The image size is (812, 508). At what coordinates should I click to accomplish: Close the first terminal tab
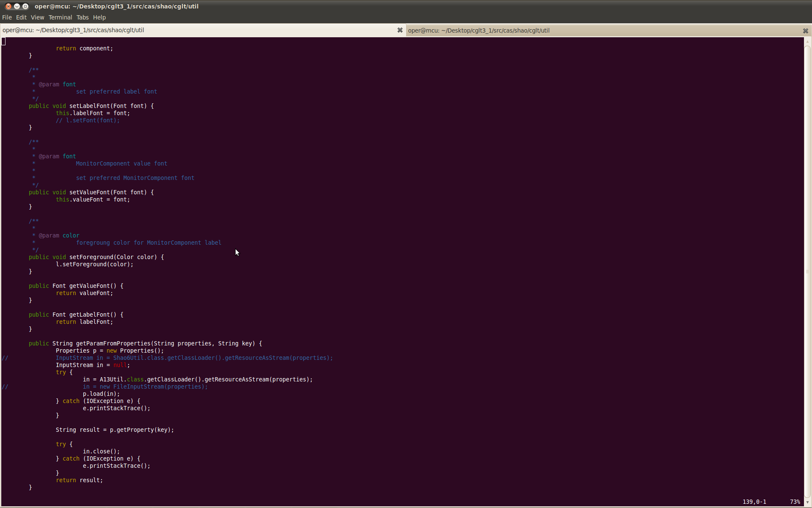pyautogui.click(x=400, y=30)
